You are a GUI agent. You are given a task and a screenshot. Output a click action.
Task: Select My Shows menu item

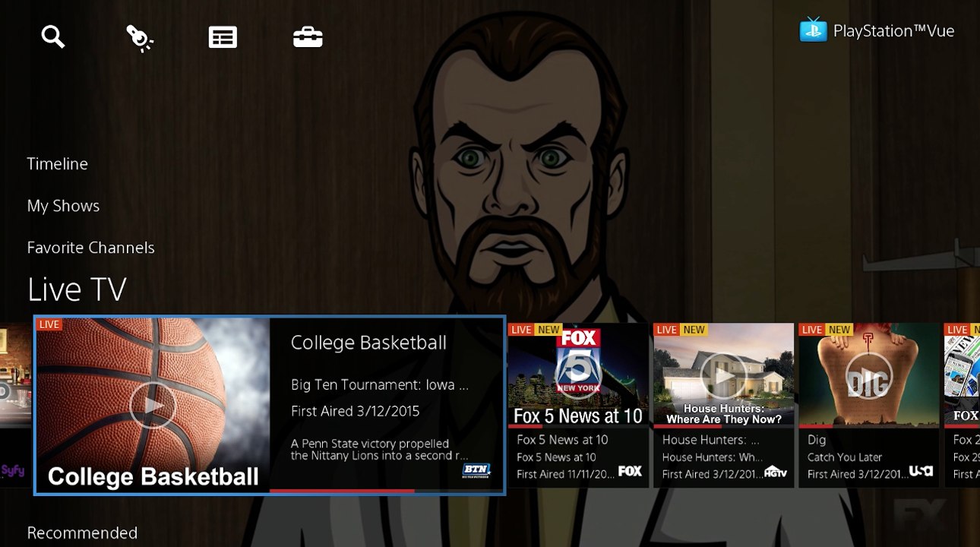click(x=63, y=206)
